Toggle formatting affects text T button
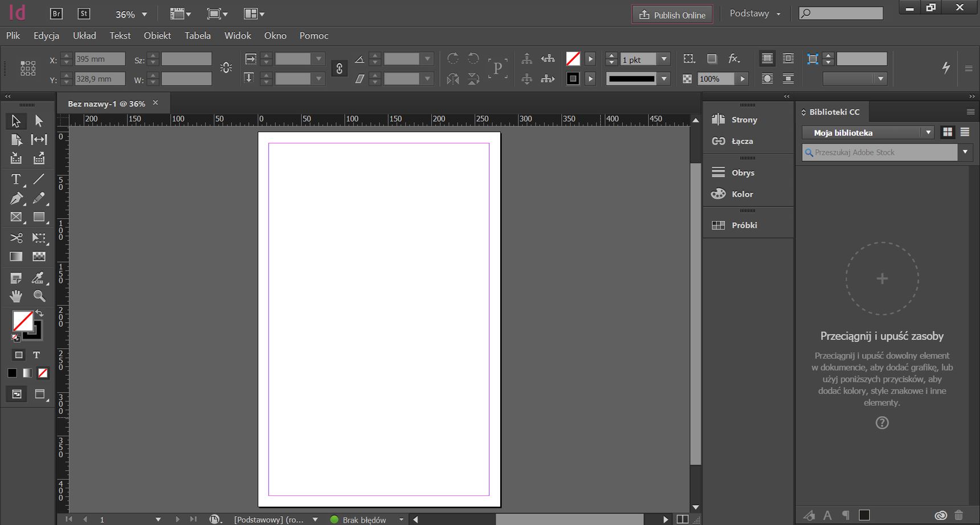The height and width of the screenshot is (525, 980). tap(36, 355)
